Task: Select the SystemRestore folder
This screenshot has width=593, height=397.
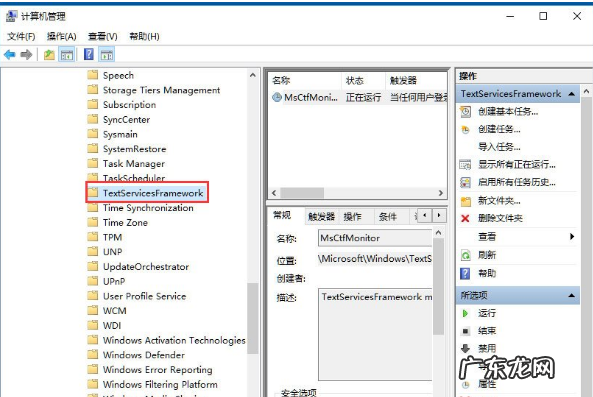Action: [x=134, y=149]
